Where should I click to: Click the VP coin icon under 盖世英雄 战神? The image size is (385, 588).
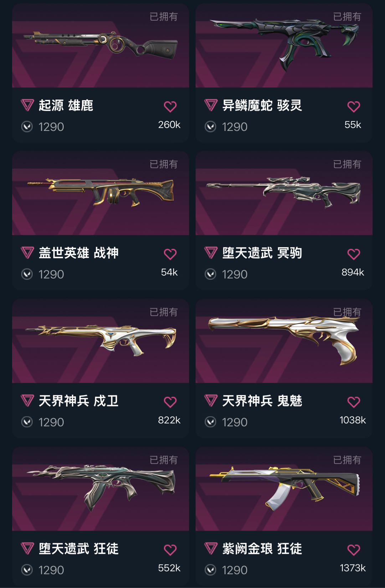click(27, 274)
